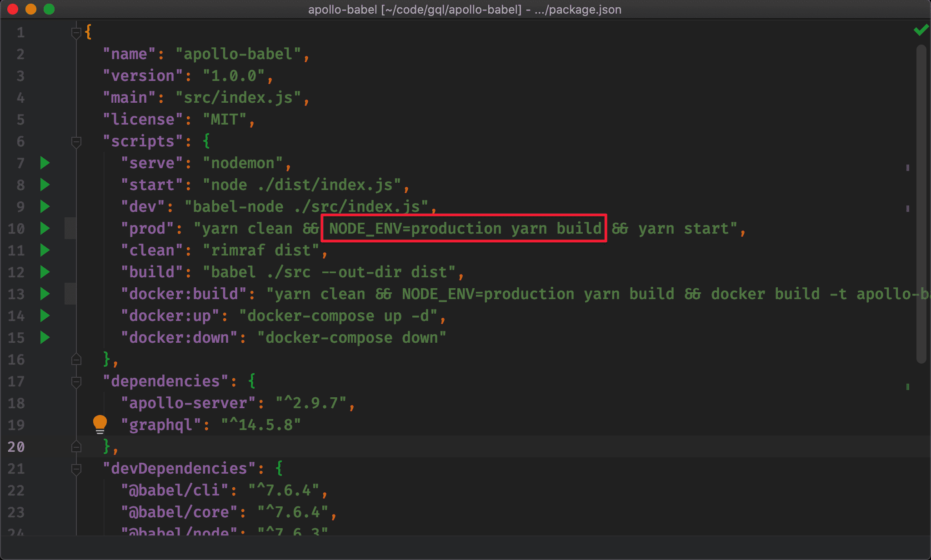This screenshot has width=931, height=560.
Task: Run the "dev" script gutter arrow
Action: (45, 206)
